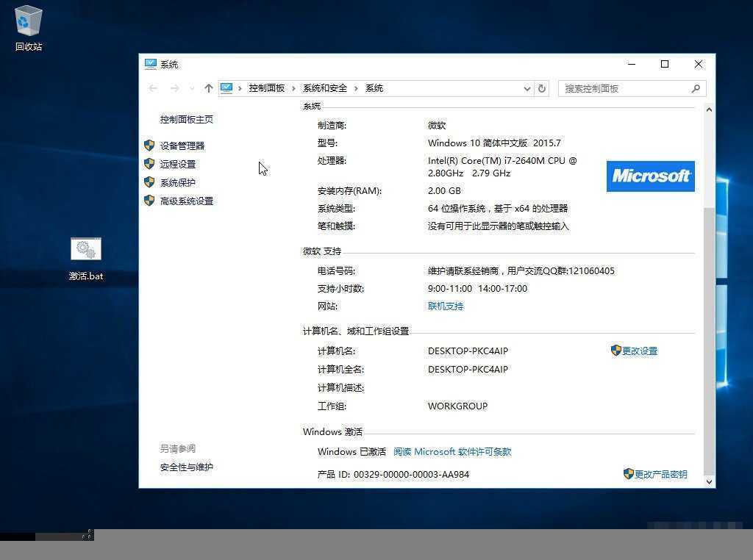Expand chevron after 控制面板 breadcrumb
The height and width of the screenshot is (560, 753).
click(293, 88)
